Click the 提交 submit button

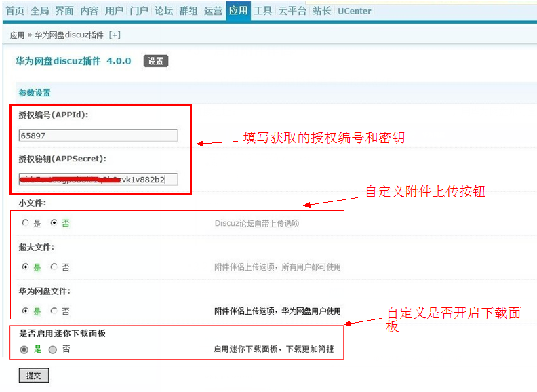click(x=34, y=375)
